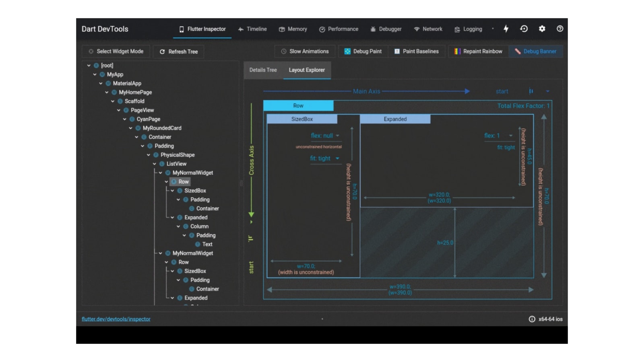Select the Container node directly under MyRoundedCard

(160, 137)
